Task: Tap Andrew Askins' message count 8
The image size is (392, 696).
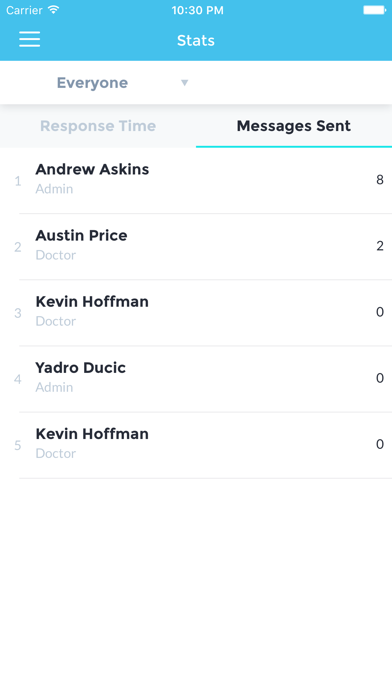Action: pyautogui.click(x=380, y=180)
